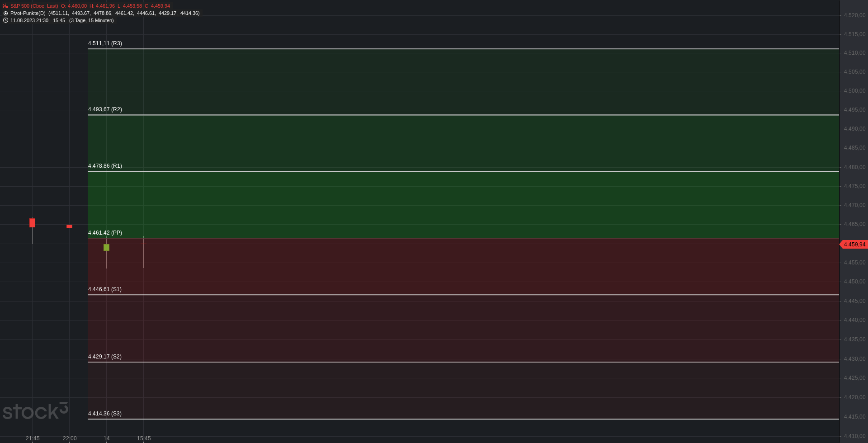Open Pivot-Punkte(D) indicator settings label
868x443 pixels.
(28, 13)
